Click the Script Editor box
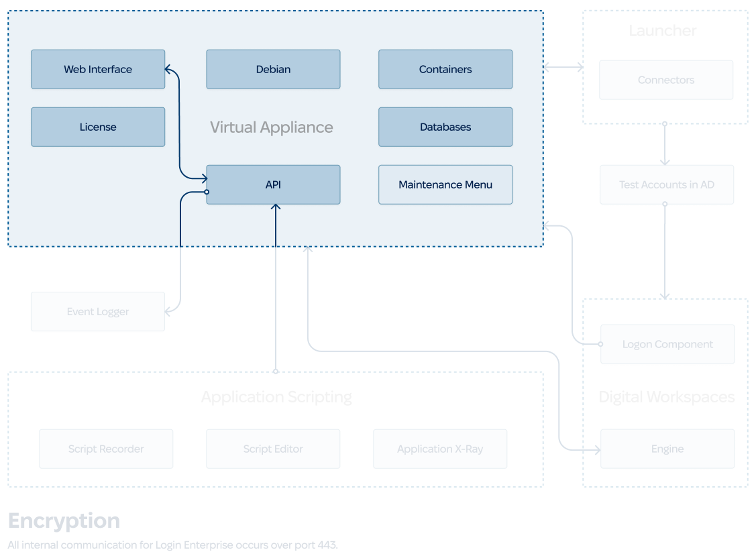 pos(273,449)
